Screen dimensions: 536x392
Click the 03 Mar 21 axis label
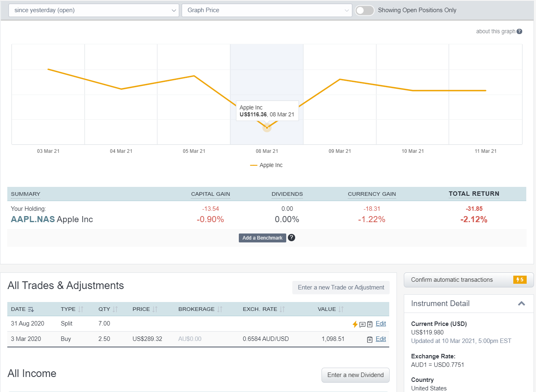click(48, 151)
